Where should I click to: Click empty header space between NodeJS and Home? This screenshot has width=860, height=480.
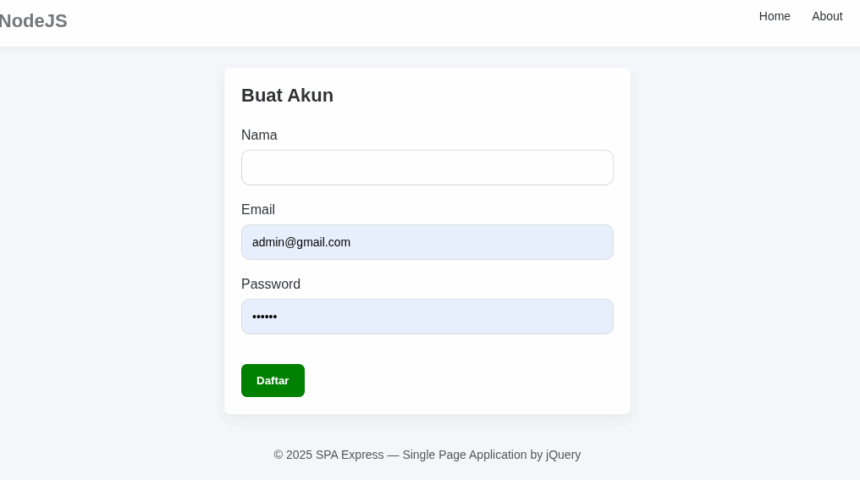click(400, 20)
